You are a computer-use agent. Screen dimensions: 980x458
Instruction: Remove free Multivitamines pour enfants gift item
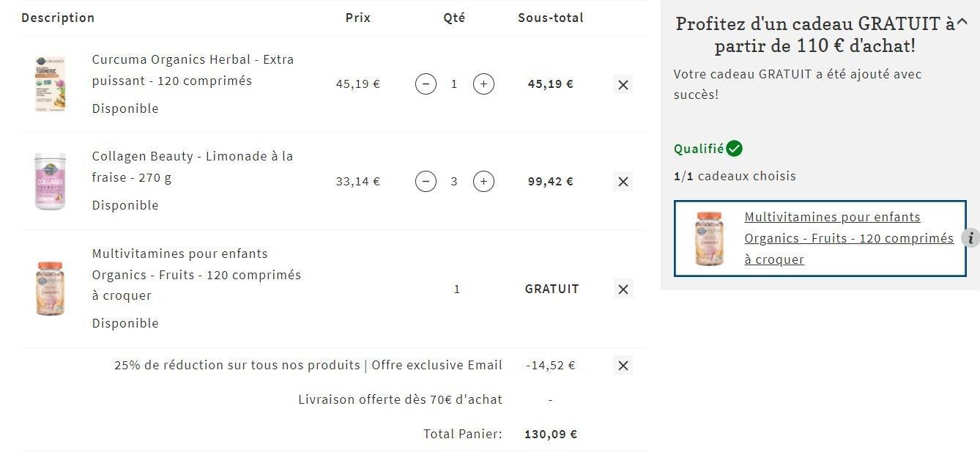623,289
